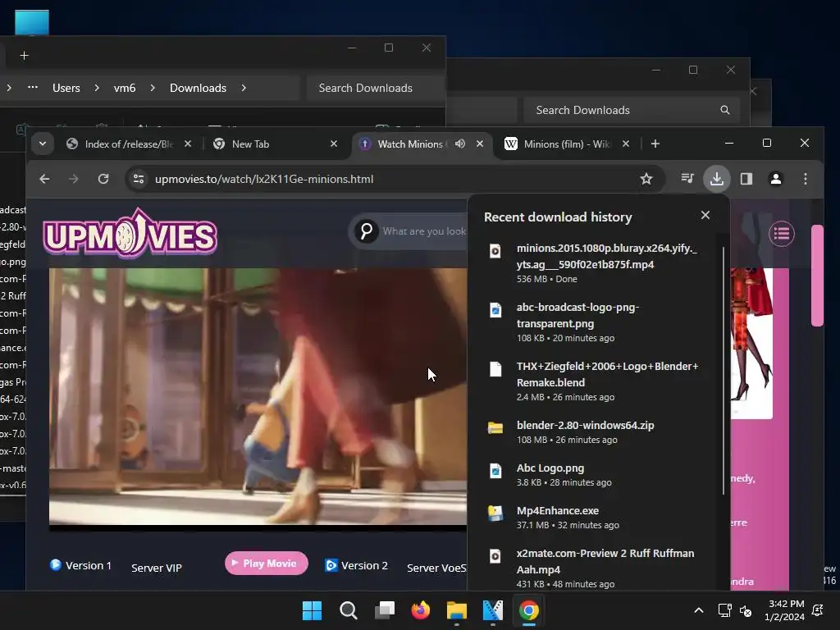Close the Index of /release tab
The height and width of the screenshot is (630, 840).
[x=188, y=144]
